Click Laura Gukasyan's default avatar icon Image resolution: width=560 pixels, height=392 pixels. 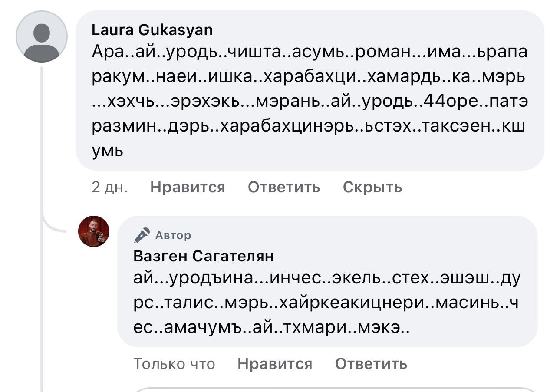coord(42,36)
